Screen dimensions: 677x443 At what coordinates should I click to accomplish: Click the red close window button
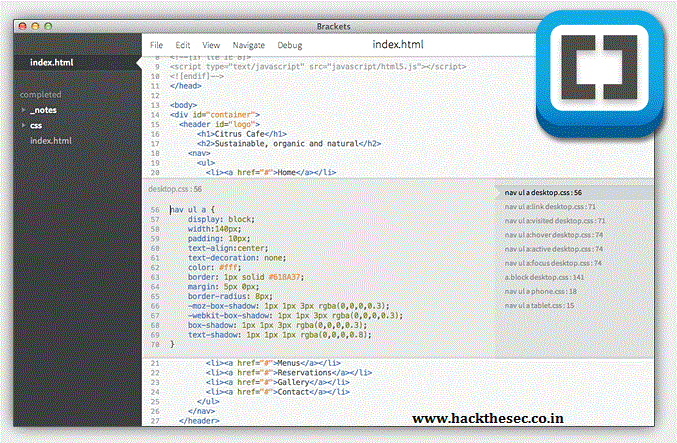(23, 26)
